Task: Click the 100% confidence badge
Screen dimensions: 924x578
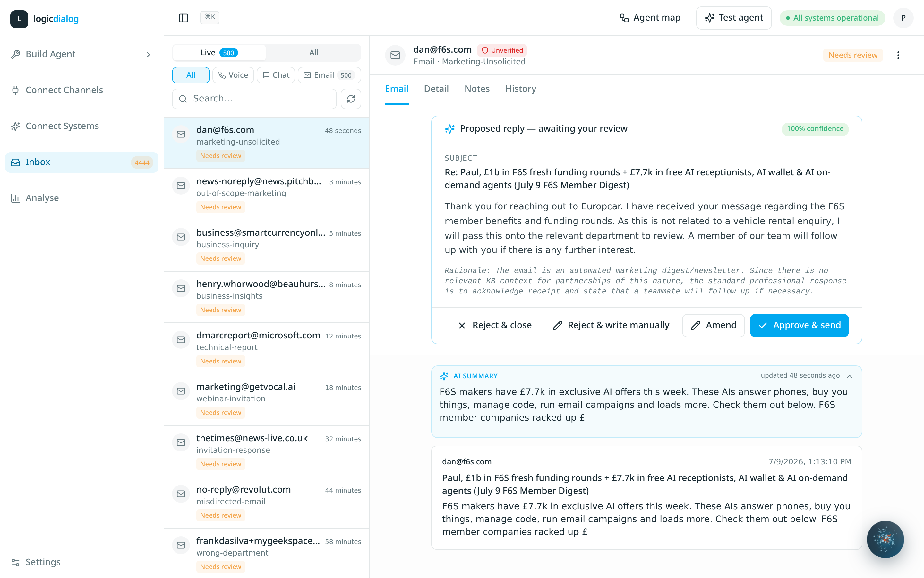Action: pos(815,129)
